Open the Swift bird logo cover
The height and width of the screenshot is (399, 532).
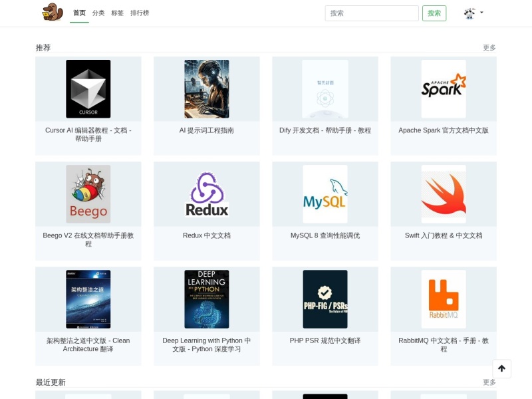[444, 194]
